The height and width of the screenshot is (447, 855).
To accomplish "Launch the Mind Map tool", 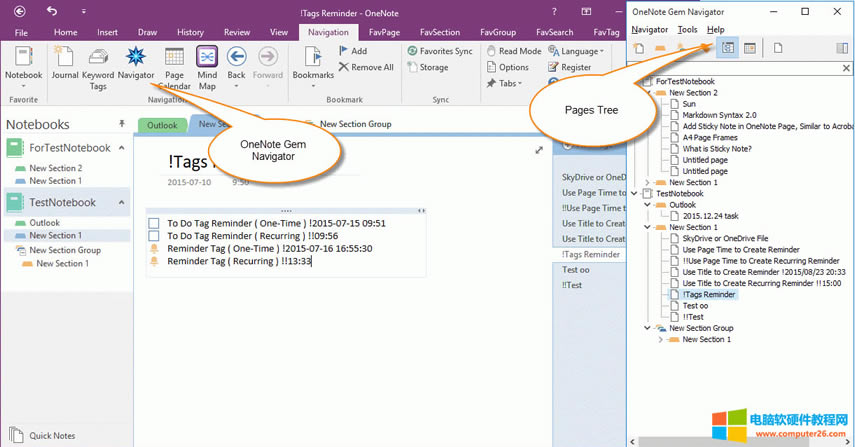I will tap(206, 63).
